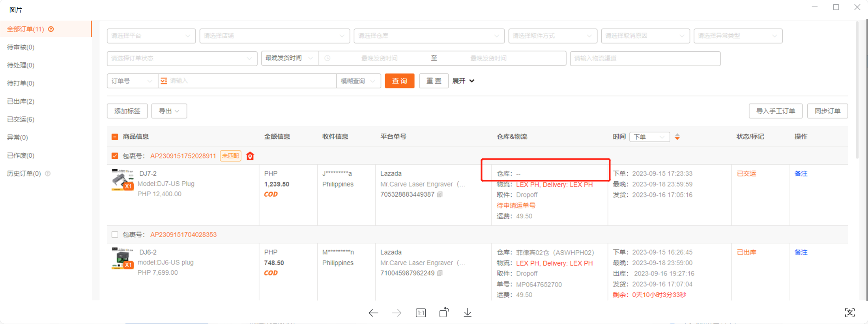Click 请输入物流渠道 logistics channel input

(645, 58)
